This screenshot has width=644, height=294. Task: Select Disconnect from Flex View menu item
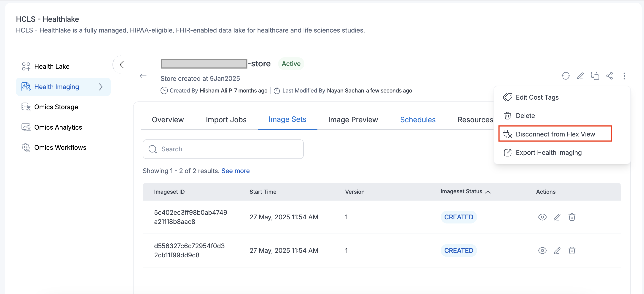point(555,134)
